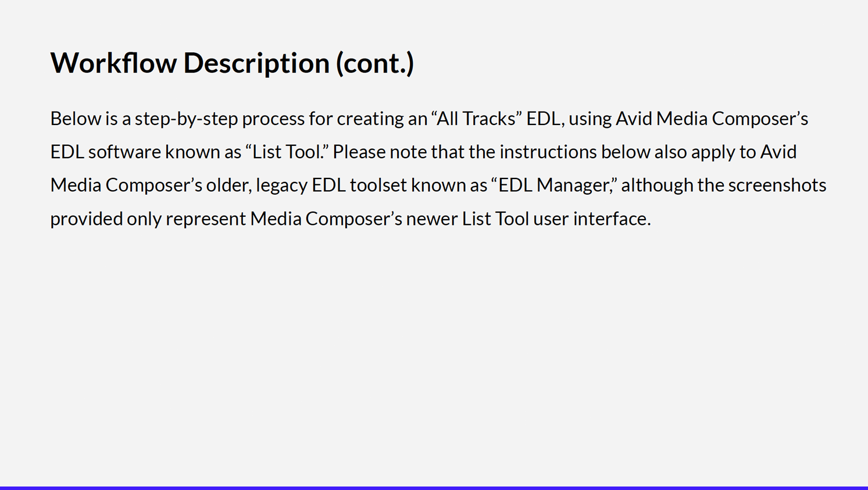This screenshot has width=868, height=490.
Task: Click the words "Please note" in the paragraph
Action: 378,152
